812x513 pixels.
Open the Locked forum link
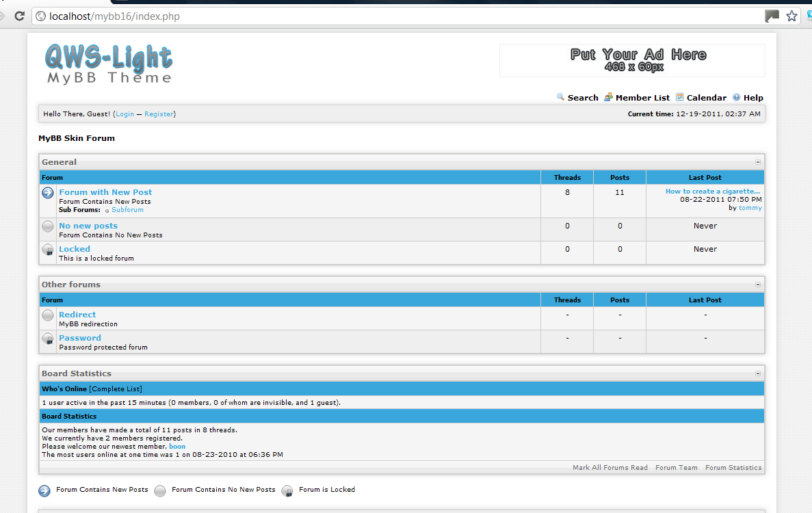pos(75,249)
